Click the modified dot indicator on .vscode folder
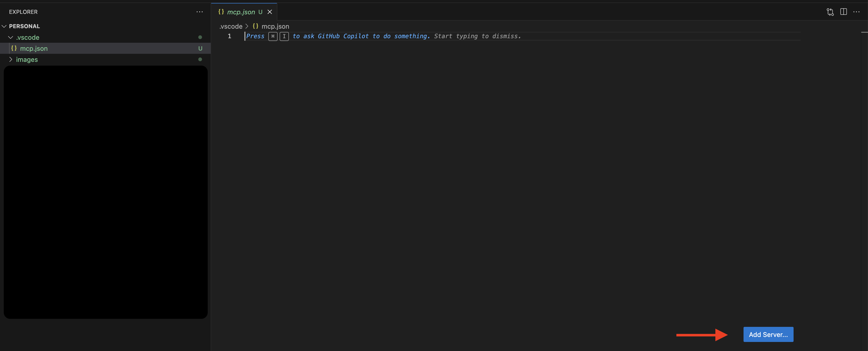This screenshot has width=868, height=351. tap(200, 37)
